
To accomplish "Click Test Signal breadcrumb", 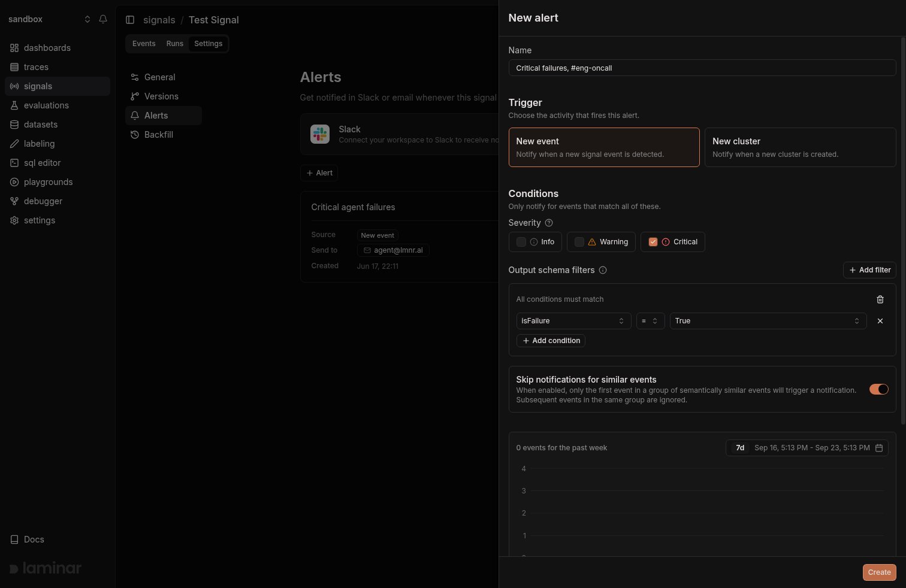I will (x=214, y=20).
